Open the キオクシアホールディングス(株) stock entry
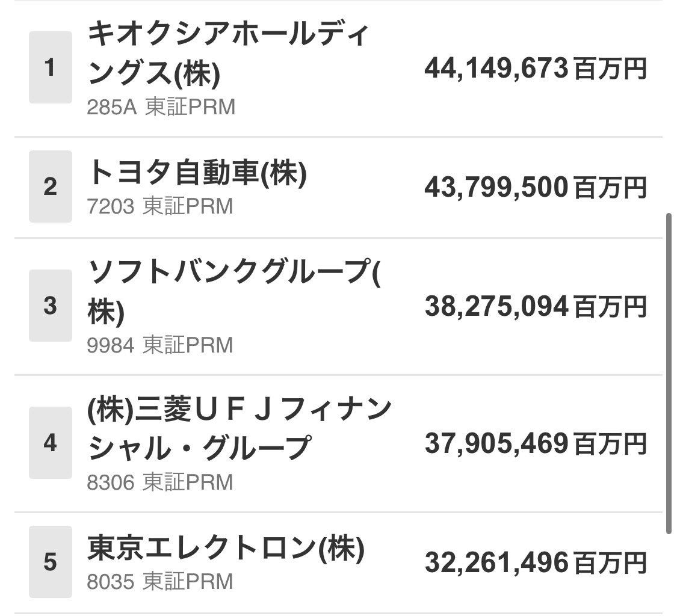 228,53
